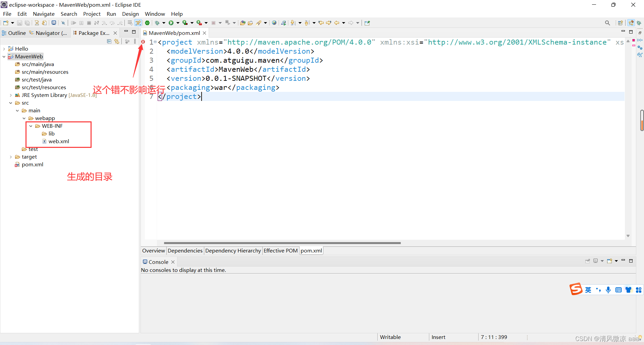Toggle Pin Console in Console view
644x345 pixels.
click(x=587, y=261)
